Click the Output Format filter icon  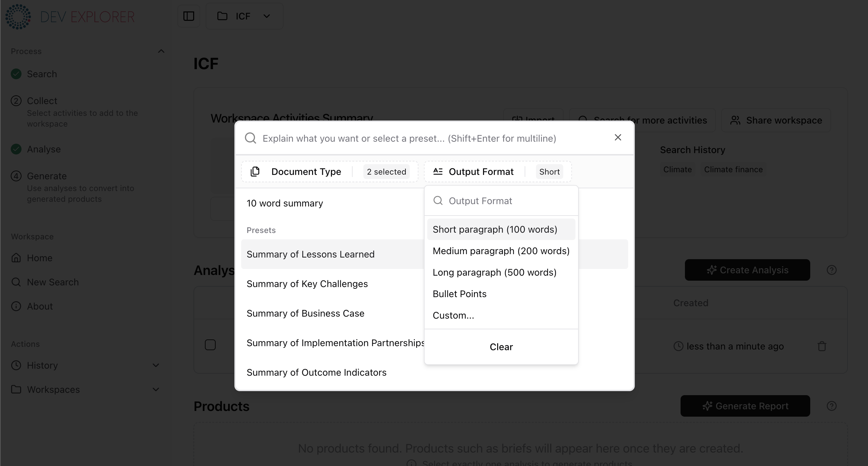point(438,171)
